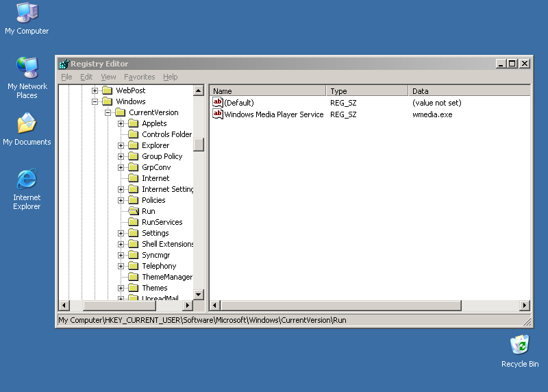Click the GrpConv folder icon
The height and width of the screenshot is (392, 548).
[x=133, y=167]
